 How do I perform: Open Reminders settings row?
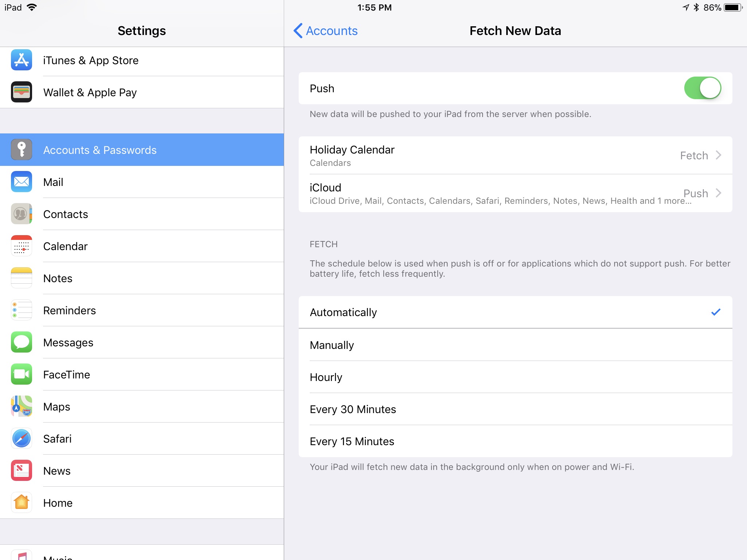[142, 310]
